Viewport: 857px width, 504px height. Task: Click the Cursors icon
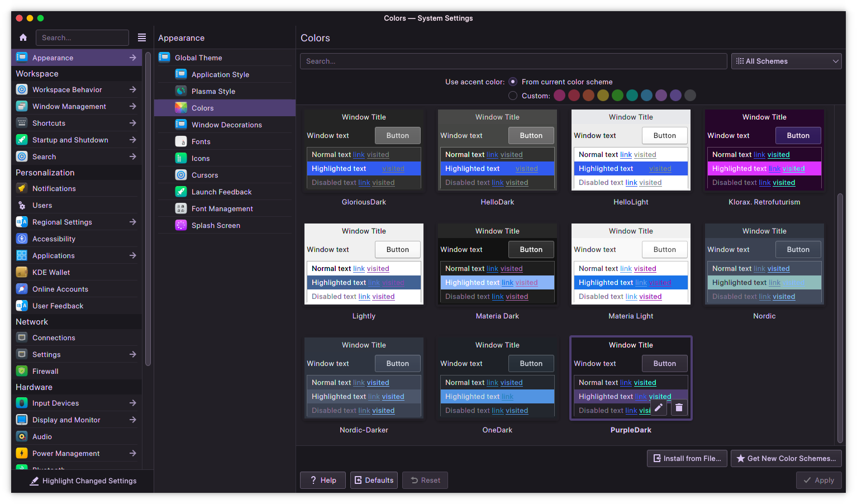pyautogui.click(x=181, y=175)
